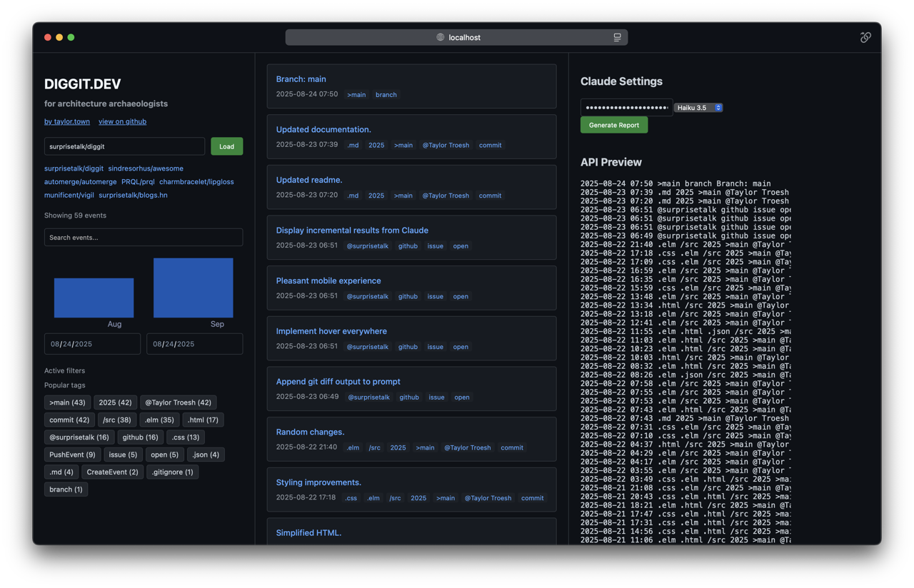The width and height of the screenshot is (914, 588).
Task: Open the 'Display incremental results from Claude' event
Action: (352, 230)
